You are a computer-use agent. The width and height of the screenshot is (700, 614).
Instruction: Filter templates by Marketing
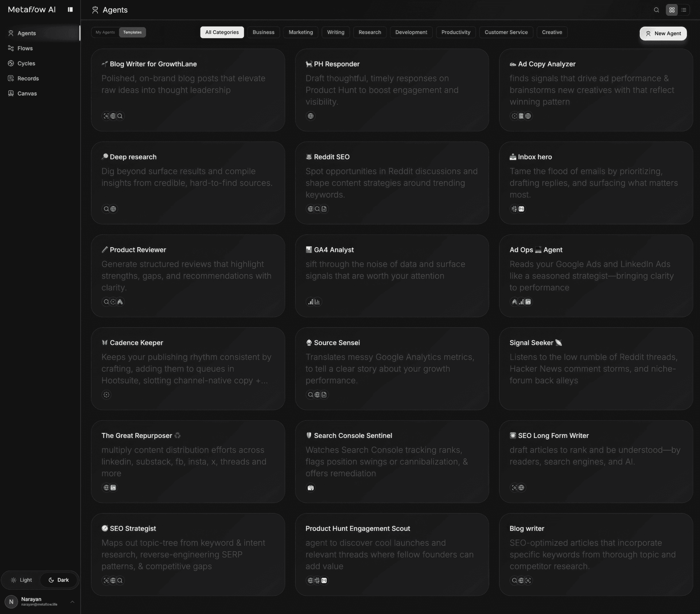(x=301, y=32)
